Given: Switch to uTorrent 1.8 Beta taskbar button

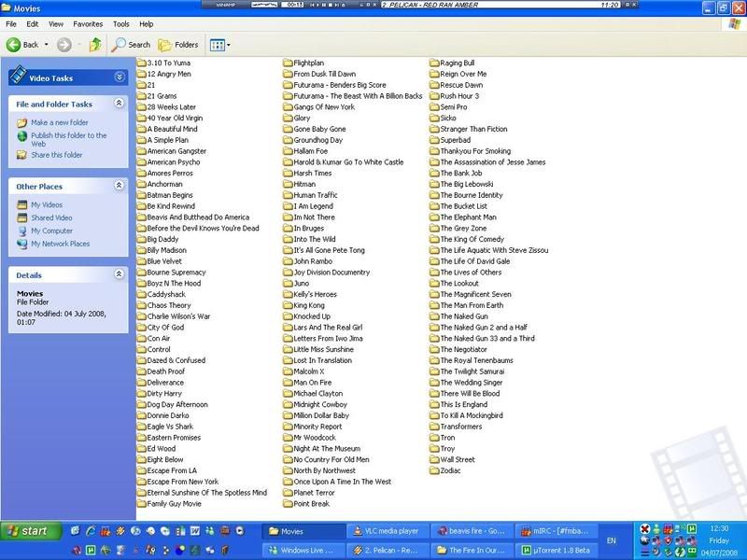Looking at the screenshot, I should click(556, 551).
